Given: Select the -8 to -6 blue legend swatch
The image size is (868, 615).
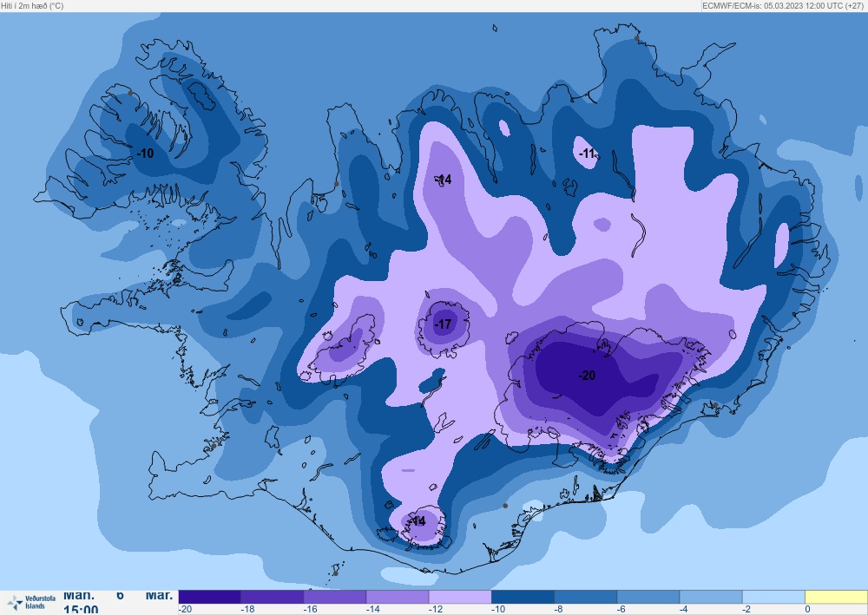Looking at the screenshot, I should tap(586, 597).
